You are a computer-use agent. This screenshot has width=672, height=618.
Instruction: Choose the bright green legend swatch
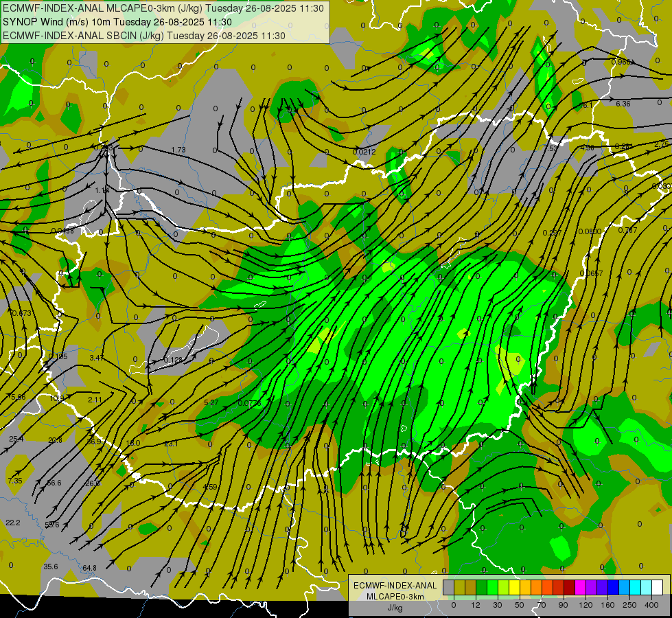pos(492,587)
